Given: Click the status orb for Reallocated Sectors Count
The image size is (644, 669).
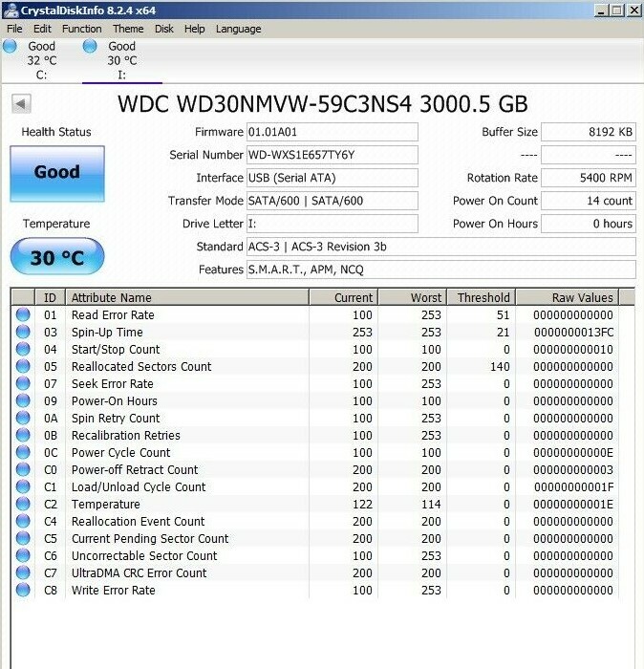Looking at the screenshot, I should click(x=23, y=366).
